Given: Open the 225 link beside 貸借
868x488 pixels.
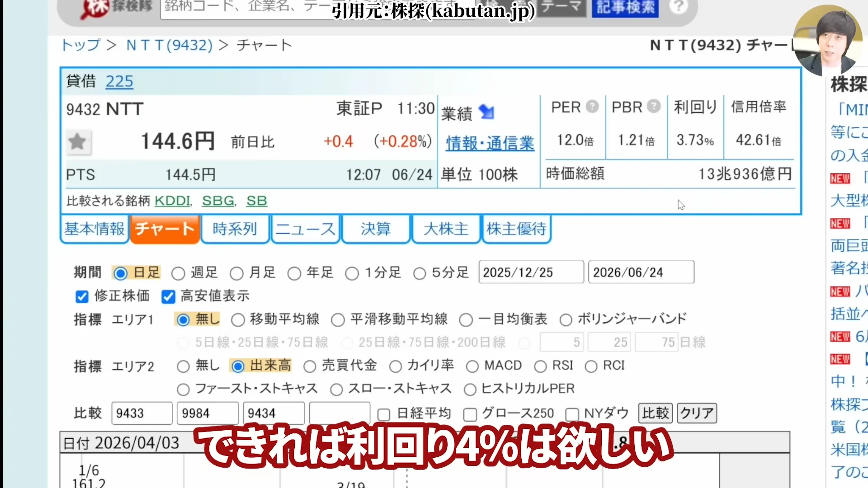Looking at the screenshot, I should (119, 81).
